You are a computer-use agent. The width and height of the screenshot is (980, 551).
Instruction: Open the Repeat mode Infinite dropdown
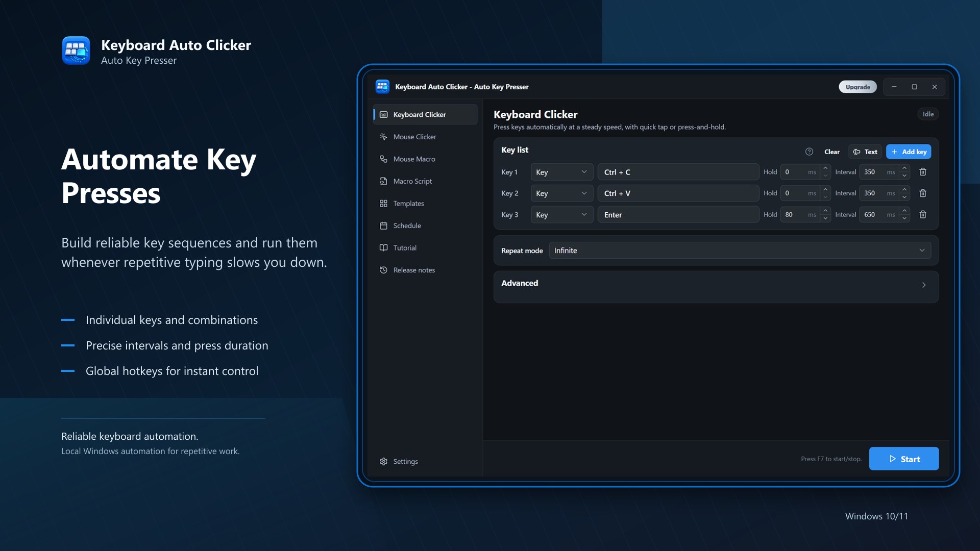coord(740,251)
